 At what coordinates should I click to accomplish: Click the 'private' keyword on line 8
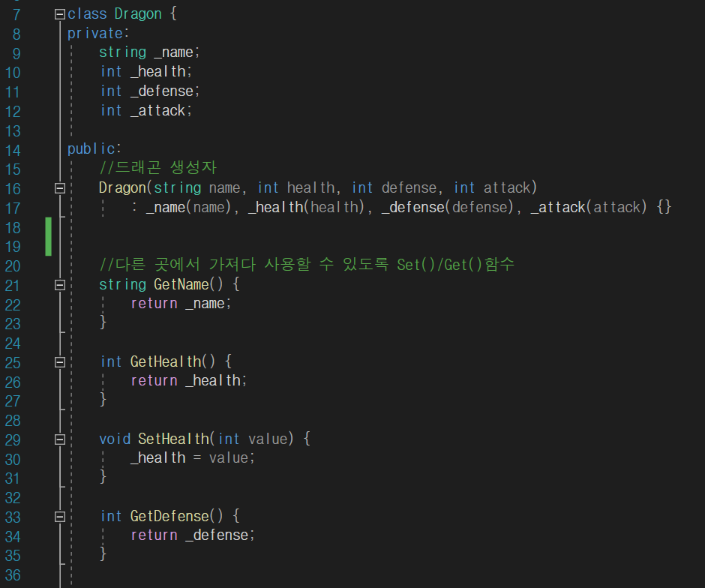(95, 34)
